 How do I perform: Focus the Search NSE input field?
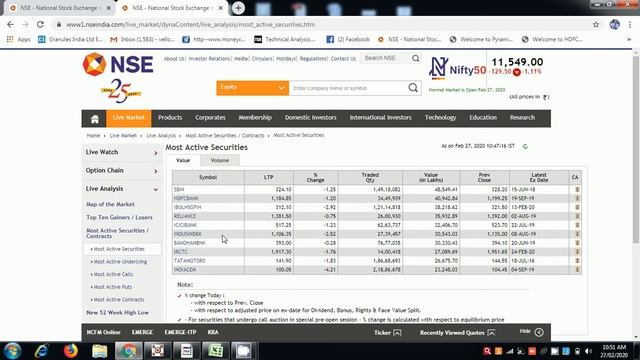[x=386, y=58]
